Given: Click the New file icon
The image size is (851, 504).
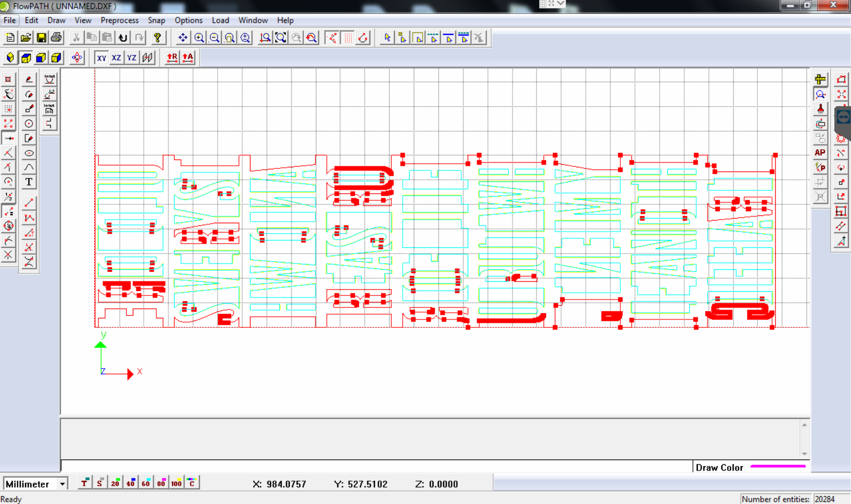Looking at the screenshot, I should (10, 38).
